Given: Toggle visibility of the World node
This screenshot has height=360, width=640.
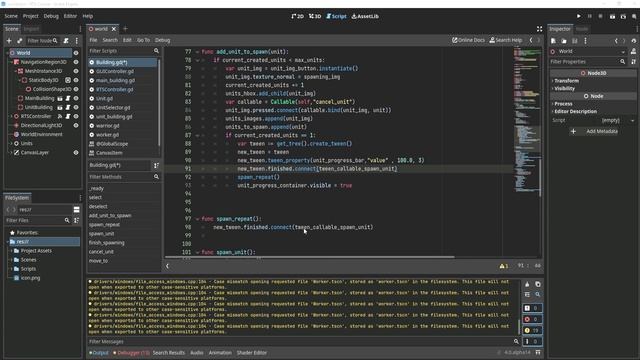Looking at the screenshot, I should coord(76,53).
